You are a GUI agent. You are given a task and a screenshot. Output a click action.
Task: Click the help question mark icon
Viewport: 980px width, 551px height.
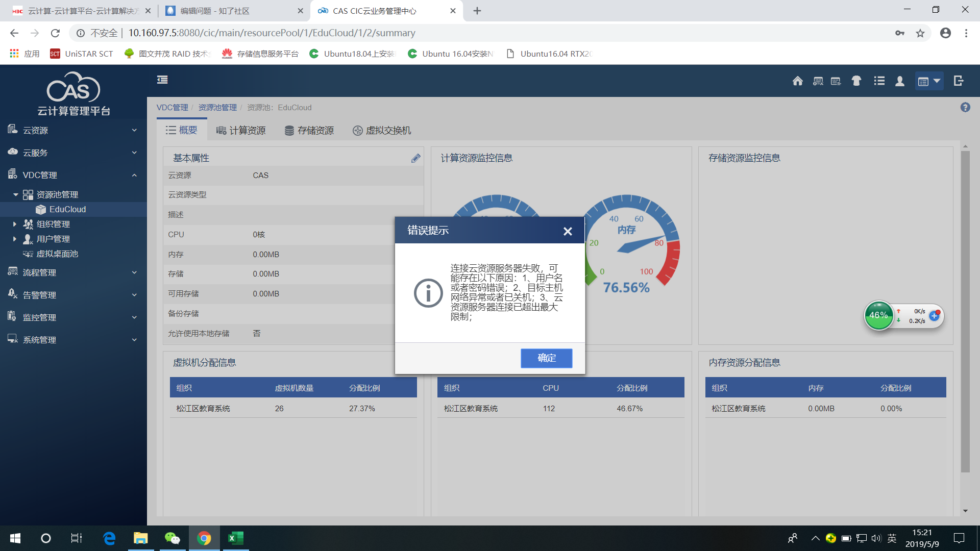pyautogui.click(x=965, y=107)
